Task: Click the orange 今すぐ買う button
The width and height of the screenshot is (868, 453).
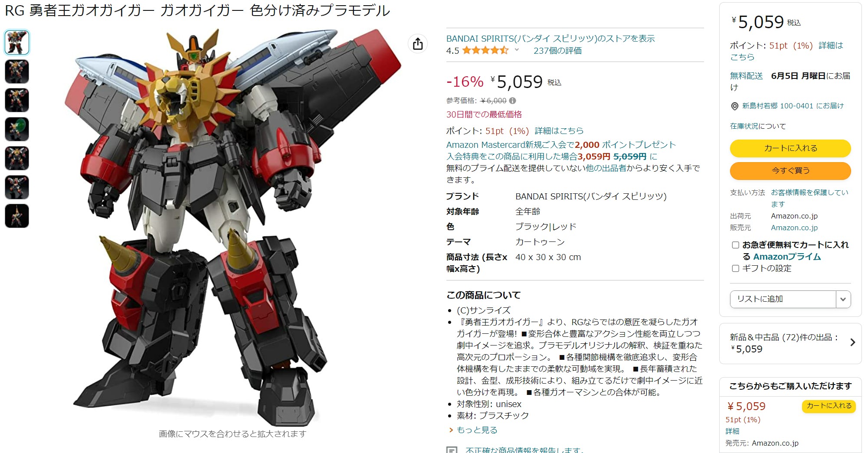Action: click(790, 171)
